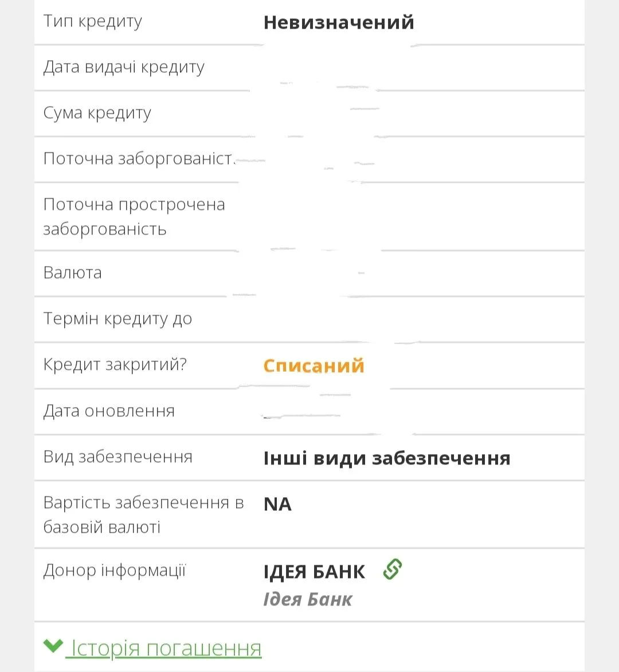This screenshot has height=672, width=619.
Task: Click the Дата видачі кредиту label
Action: pos(124,67)
